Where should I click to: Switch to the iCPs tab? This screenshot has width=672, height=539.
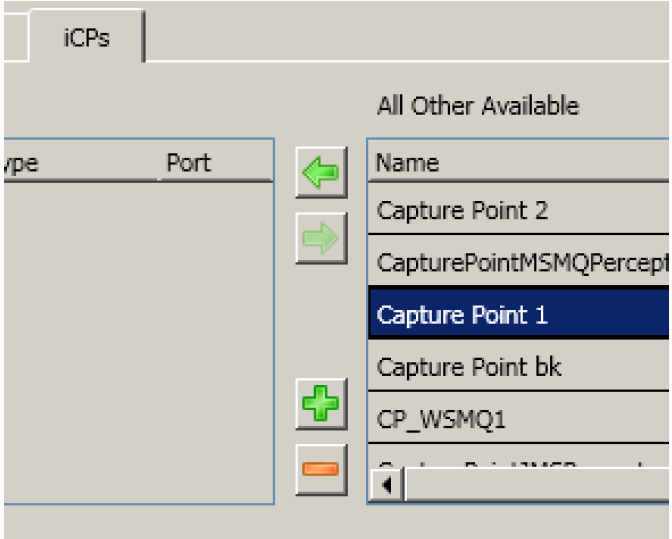click(x=86, y=39)
